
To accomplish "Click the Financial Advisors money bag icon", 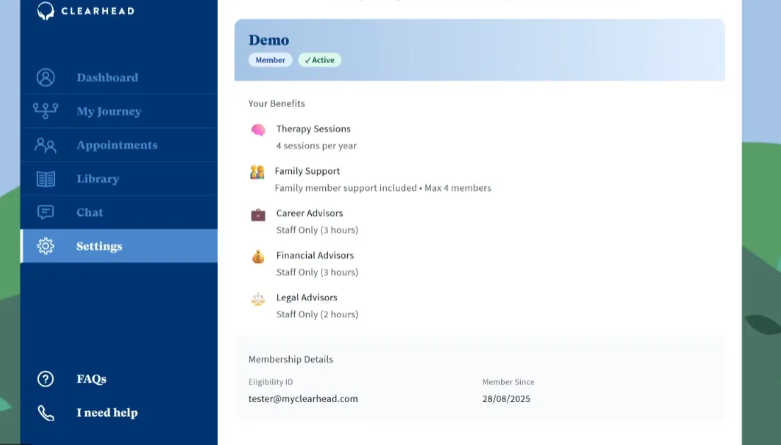I will tap(258, 257).
